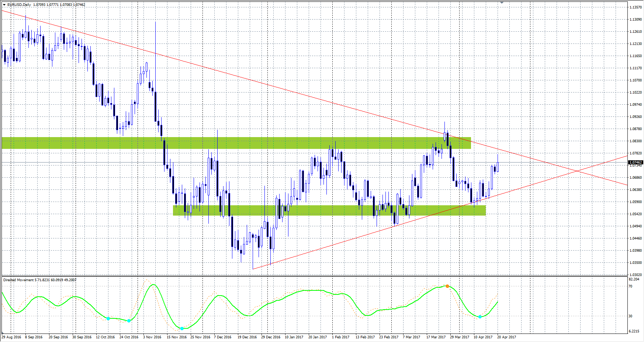Click the 10 Jan 2017 date label
Image resolution: width=644 pixels, height=342 pixels.
(x=294, y=337)
